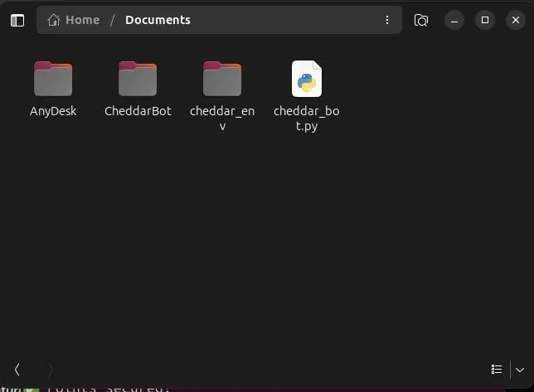Go to Home in the breadcrumb
Image resolution: width=534 pixels, height=392 pixels.
pyautogui.click(x=82, y=20)
